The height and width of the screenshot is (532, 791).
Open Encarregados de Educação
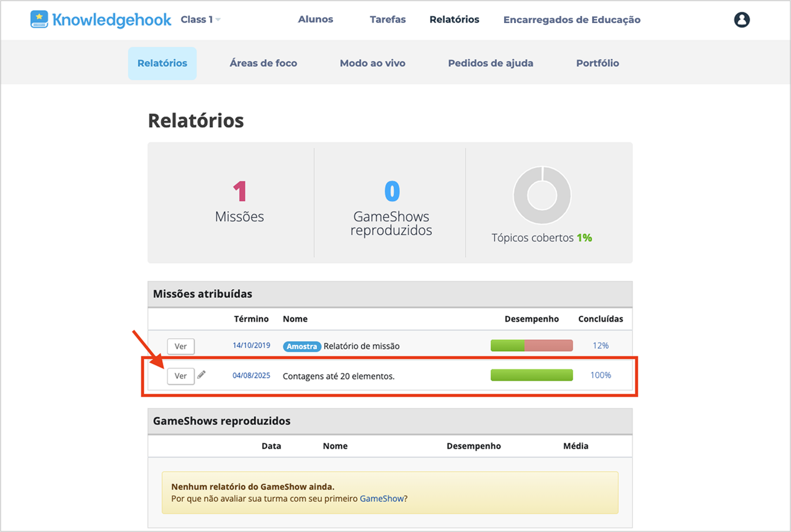tap(572, 20)
